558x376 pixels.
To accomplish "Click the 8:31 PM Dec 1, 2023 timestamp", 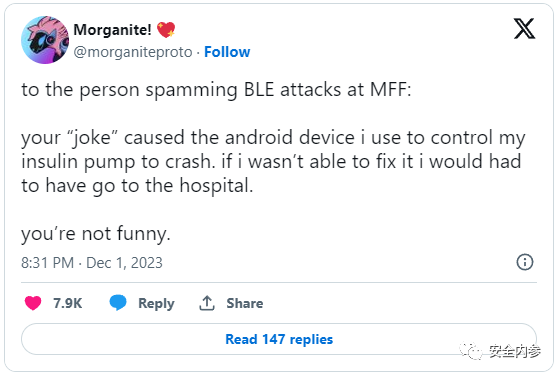I will click(92, 263).
